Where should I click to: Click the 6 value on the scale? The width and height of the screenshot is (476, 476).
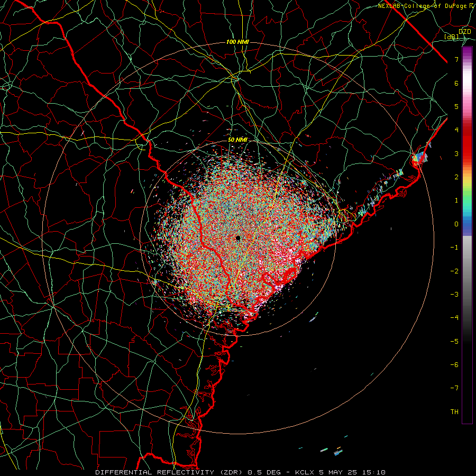click(x=456, y=83)
